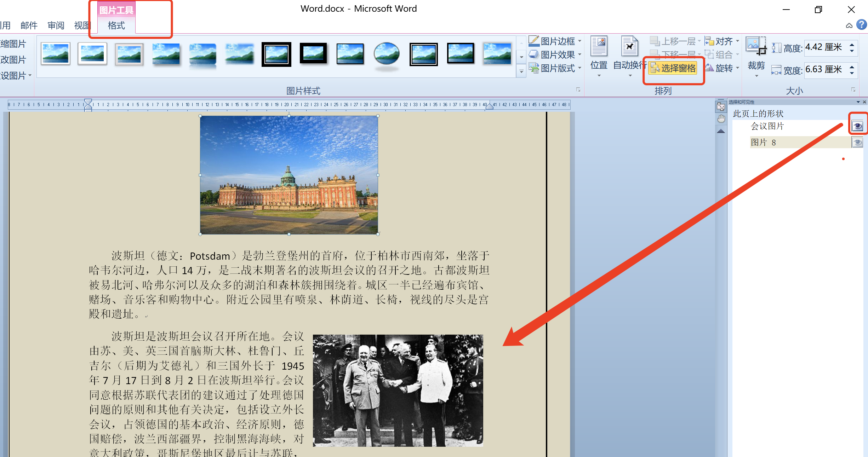Open the 图片边框 dropdown arrow

pyautogui.click(x=580, y=41)
